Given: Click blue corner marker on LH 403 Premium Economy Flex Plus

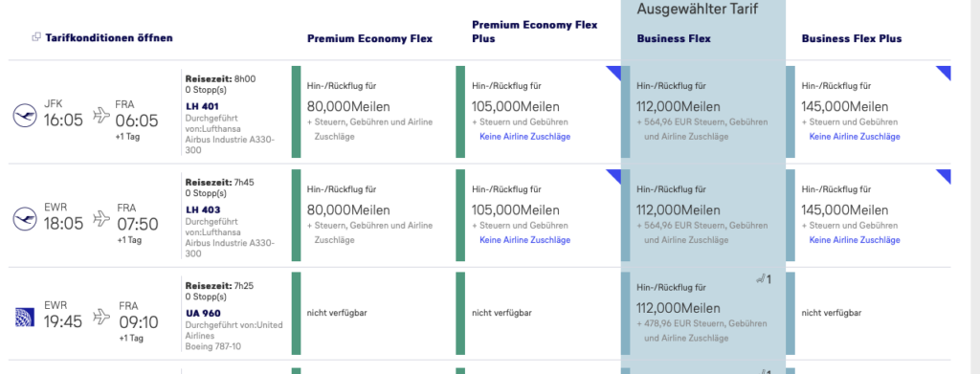Looking at the screenshot, I should (x=613, y=177).
